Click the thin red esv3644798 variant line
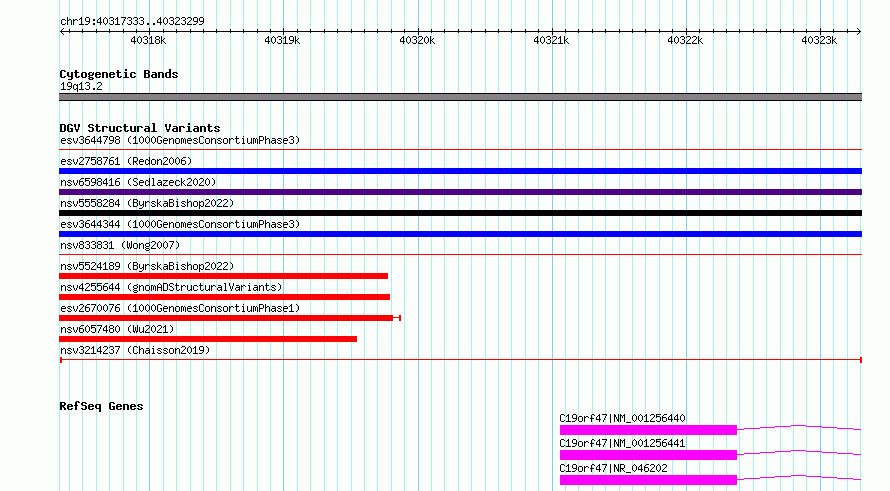 pyautogui.click(x=460, y=149)
